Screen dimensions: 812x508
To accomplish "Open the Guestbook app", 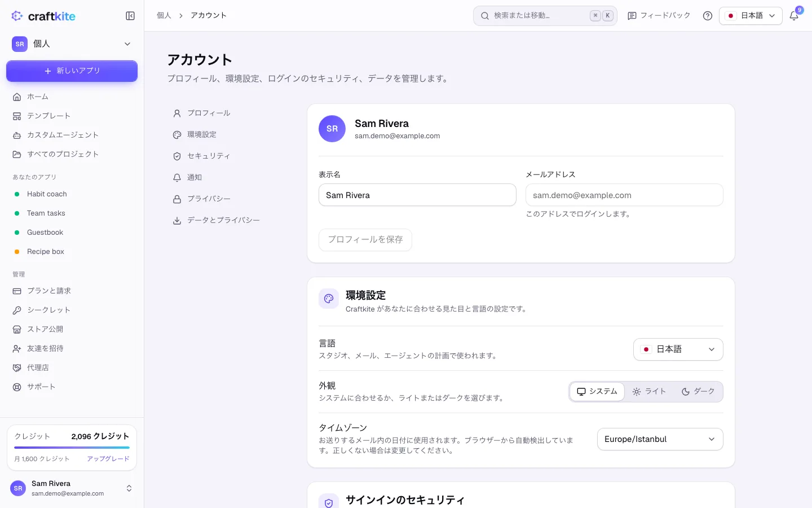I will click(x=72, y=232).
